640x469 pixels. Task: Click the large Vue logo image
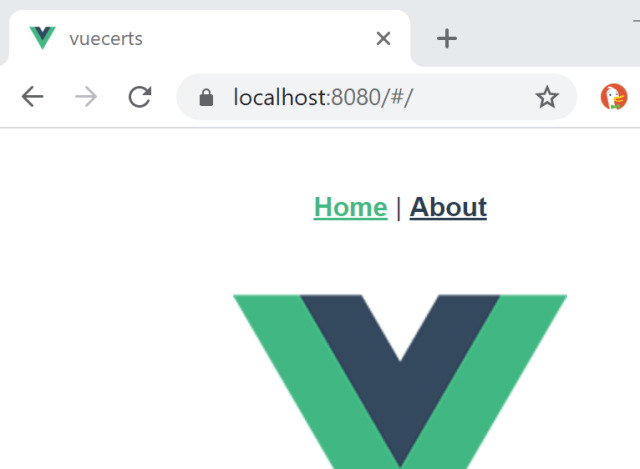click(400, 382)
